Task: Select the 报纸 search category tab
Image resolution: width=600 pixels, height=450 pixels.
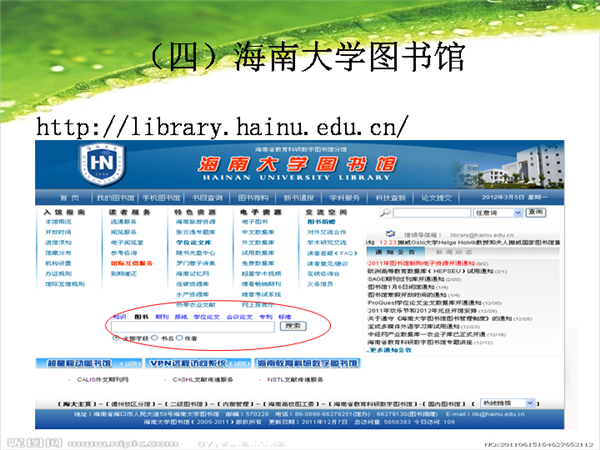Action: 181,317
